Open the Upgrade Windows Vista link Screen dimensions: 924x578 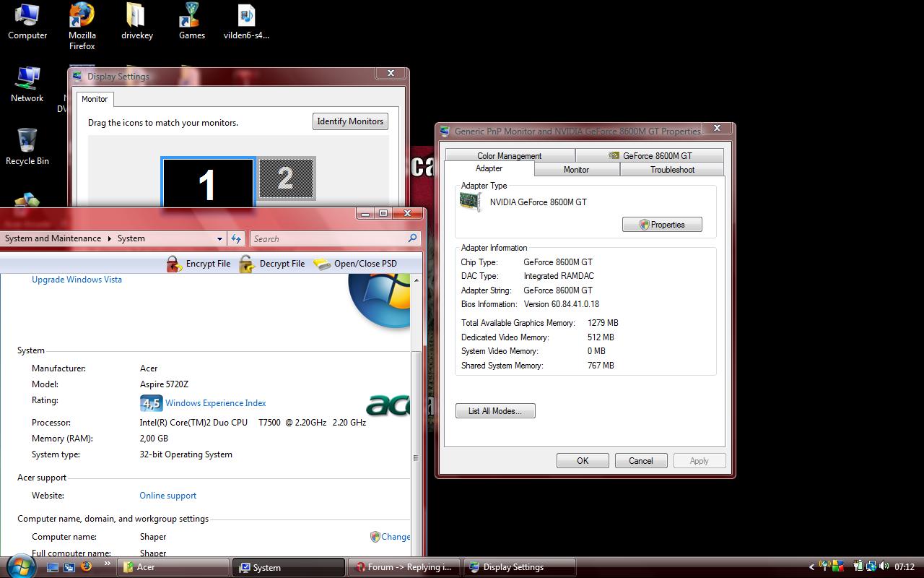tap(77, 280)
